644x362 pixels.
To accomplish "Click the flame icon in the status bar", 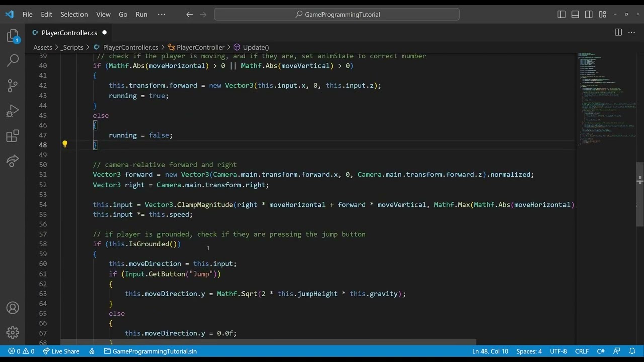I will click(x=92, y=351).
